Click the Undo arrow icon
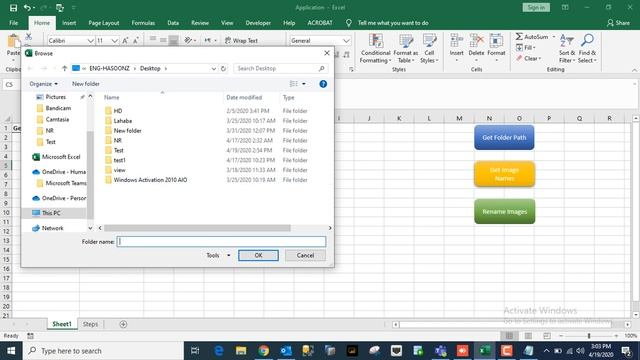 pos(27,8)
